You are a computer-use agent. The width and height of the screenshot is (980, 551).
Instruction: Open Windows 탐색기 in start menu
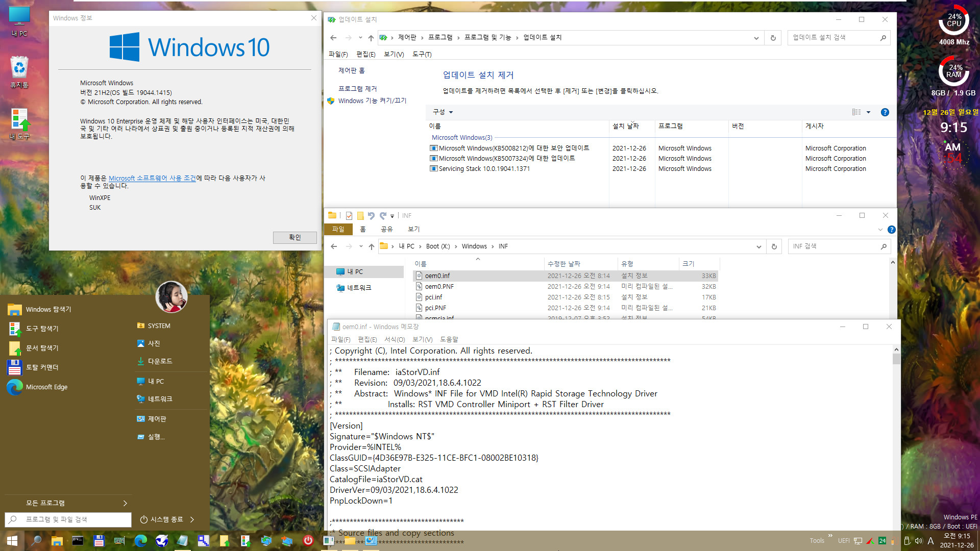pos(40,309)
